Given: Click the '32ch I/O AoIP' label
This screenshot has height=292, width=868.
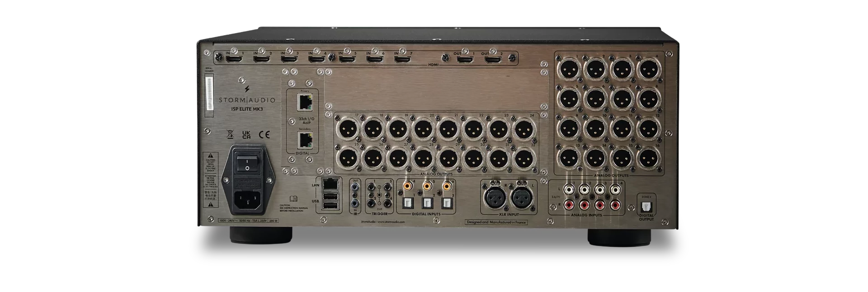Looking at the screenshot, I should click(307, 121).
